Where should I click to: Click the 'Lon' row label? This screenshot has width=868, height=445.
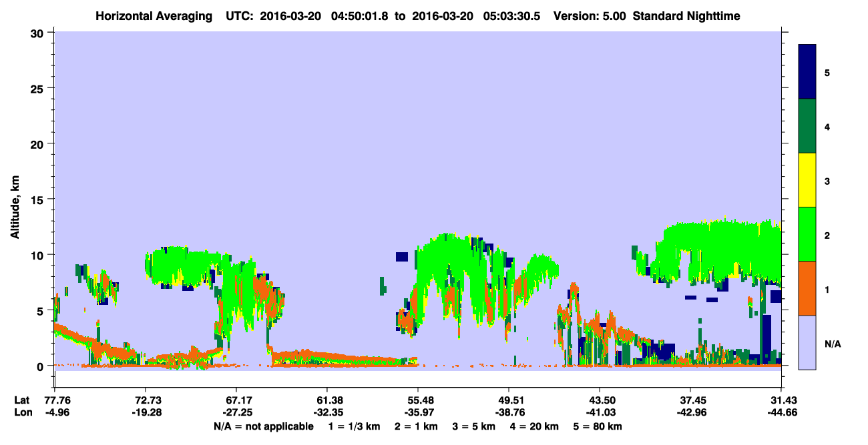click(x=22, y=412)
